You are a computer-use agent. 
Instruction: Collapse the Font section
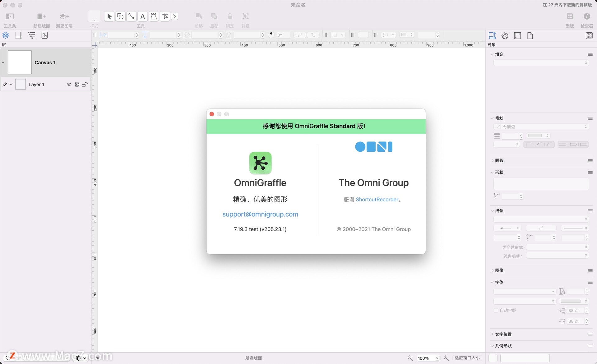pyautogui.click(x=492, y=283)
